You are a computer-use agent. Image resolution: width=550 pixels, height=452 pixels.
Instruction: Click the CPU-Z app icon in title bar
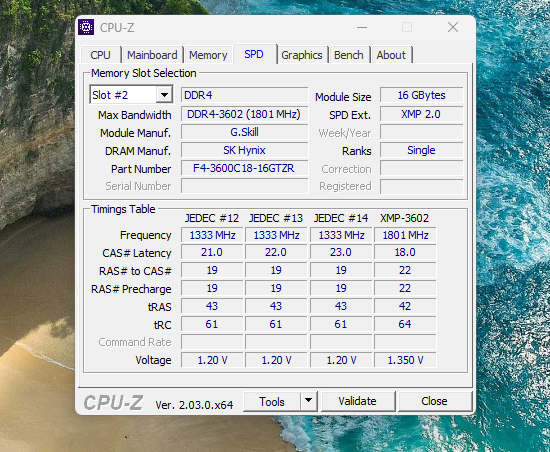(86, 27)
